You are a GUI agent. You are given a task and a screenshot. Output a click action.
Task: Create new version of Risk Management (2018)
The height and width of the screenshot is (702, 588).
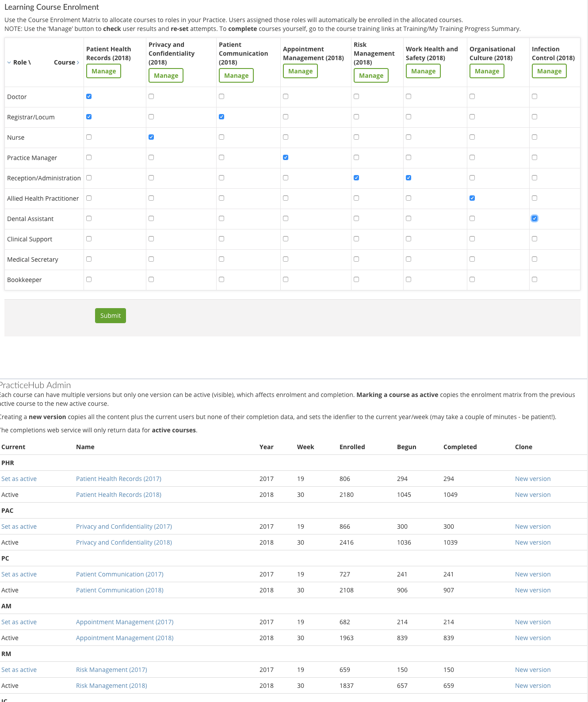pos(533,686)
